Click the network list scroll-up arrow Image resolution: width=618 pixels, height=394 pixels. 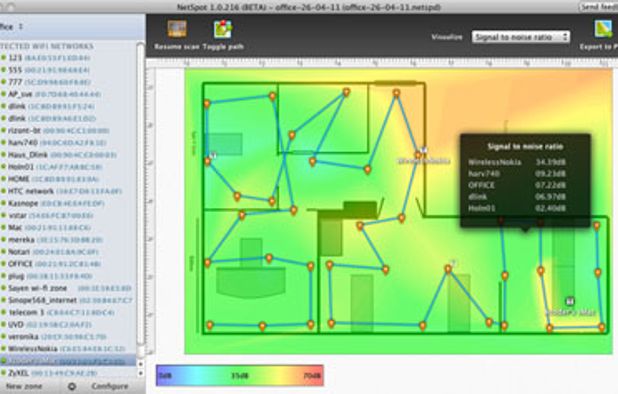141,364
